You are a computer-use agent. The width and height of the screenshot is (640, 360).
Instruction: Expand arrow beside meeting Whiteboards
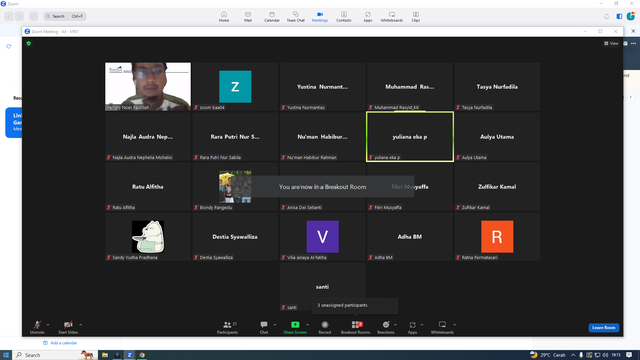(x=454, y=325)
